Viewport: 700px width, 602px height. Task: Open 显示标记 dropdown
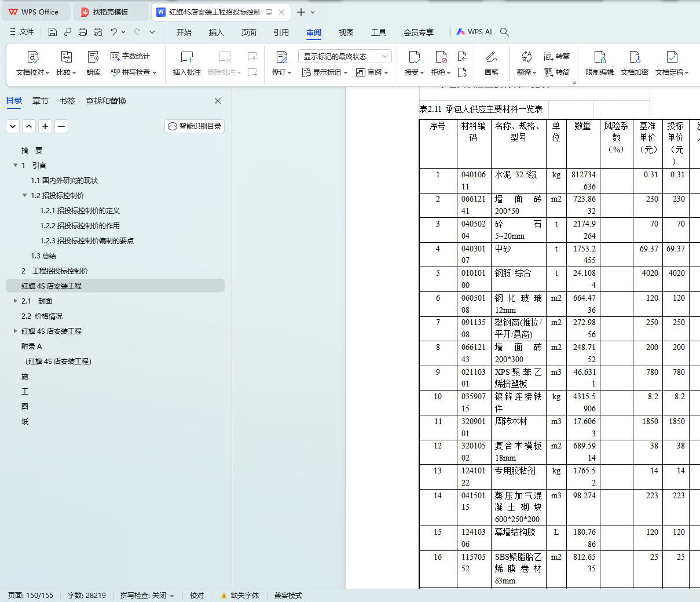325,72
